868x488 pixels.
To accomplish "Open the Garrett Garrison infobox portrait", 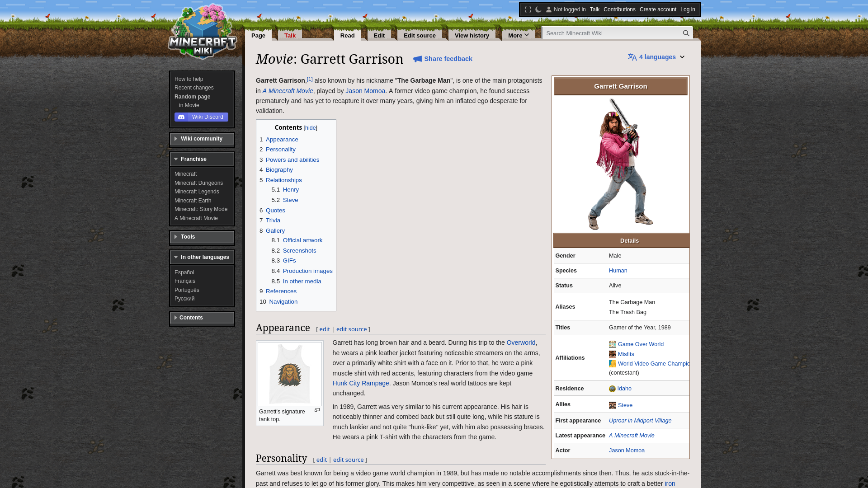I will coord(621,164).
